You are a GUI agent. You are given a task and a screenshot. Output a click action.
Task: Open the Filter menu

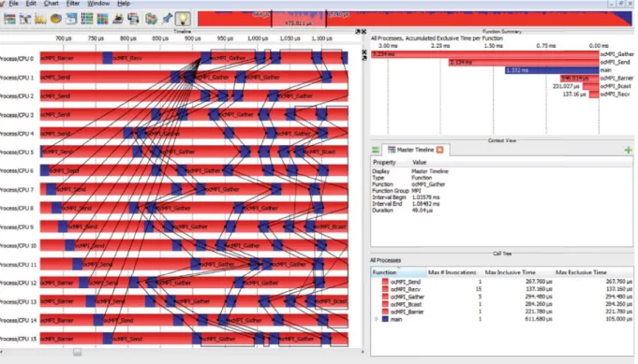[x=73, y=3]
